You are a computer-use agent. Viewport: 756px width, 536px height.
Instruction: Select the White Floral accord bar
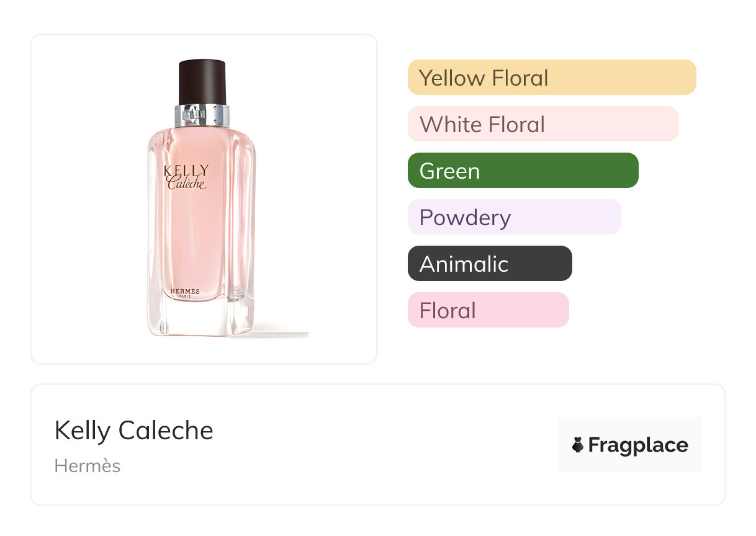pyautogui.click(x=543, y=124)
